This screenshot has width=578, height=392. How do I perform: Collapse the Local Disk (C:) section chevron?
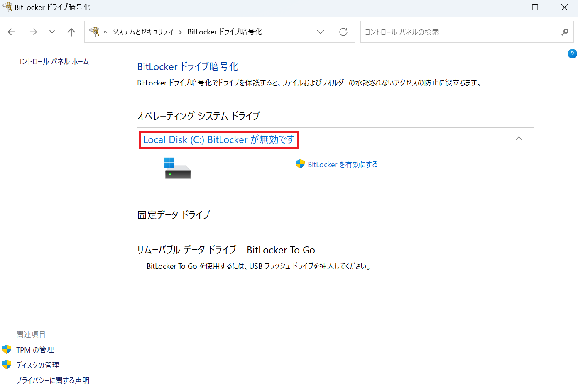(519, 139)
